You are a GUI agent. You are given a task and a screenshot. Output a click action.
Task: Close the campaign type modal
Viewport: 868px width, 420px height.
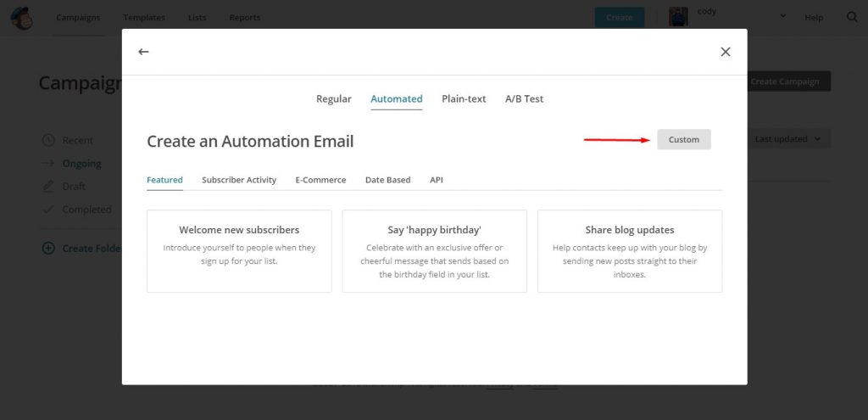click(726, 52)
